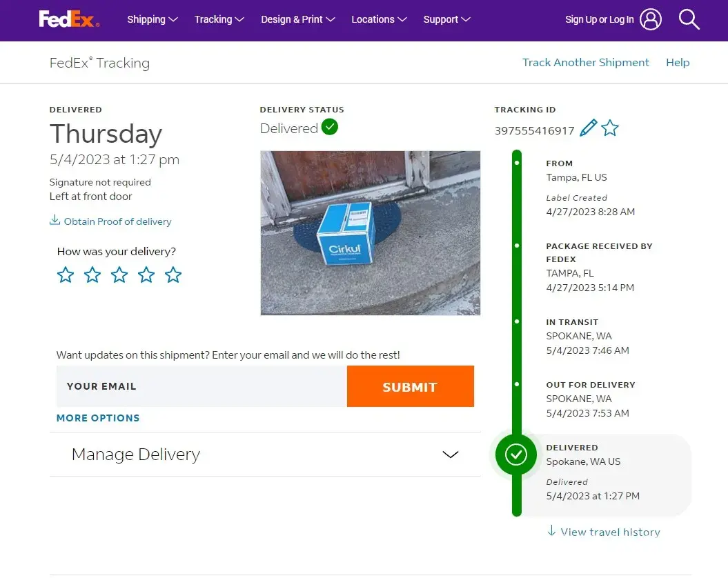Click the green Delivered checkmark circle in timeline
This screenshot has height=578, width=728.
(x=516, y=455)
